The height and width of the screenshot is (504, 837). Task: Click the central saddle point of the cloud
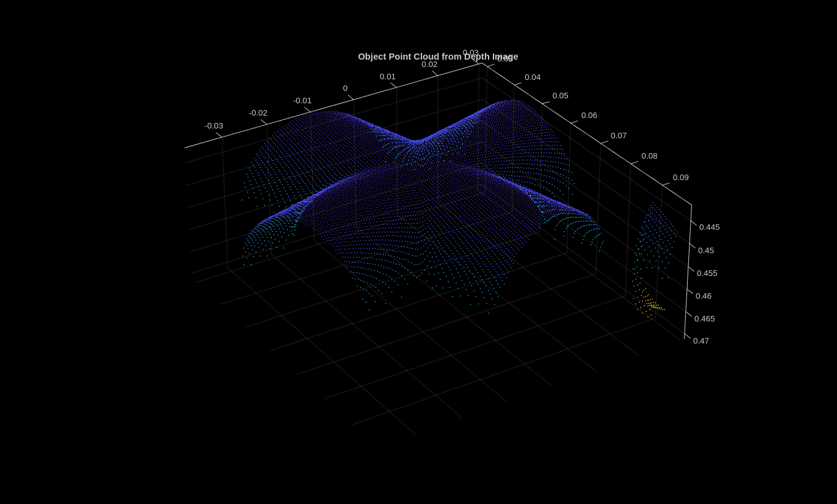[x=417, y=142]
